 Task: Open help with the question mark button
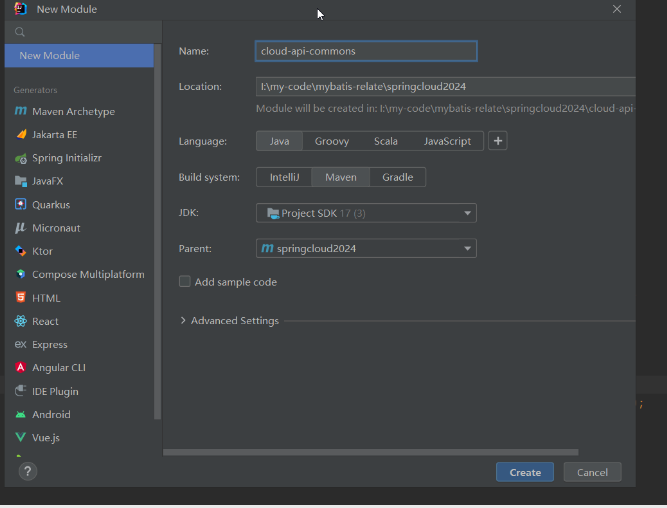[x=28, y=471]
